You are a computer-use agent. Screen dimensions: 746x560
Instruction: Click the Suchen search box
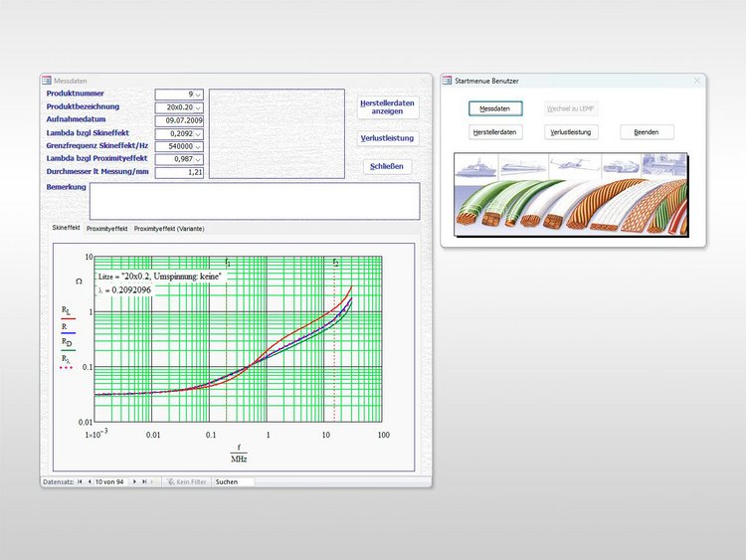[234, 481]
